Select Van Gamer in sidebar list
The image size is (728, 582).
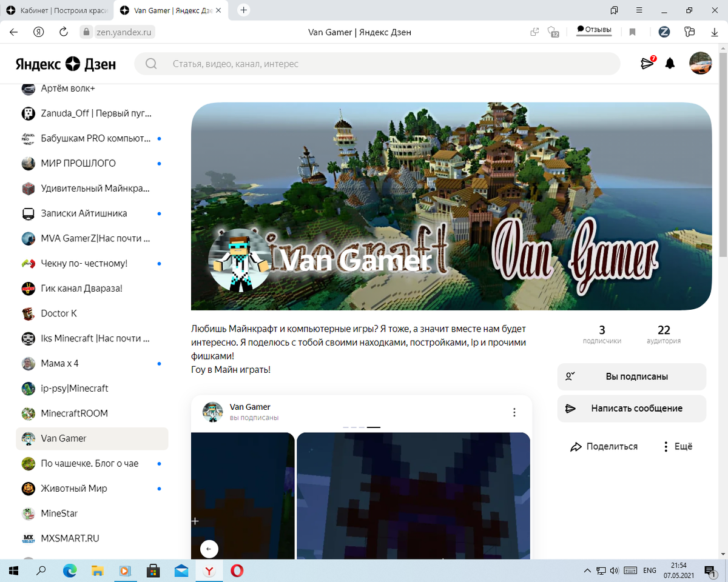coord(92,438)
